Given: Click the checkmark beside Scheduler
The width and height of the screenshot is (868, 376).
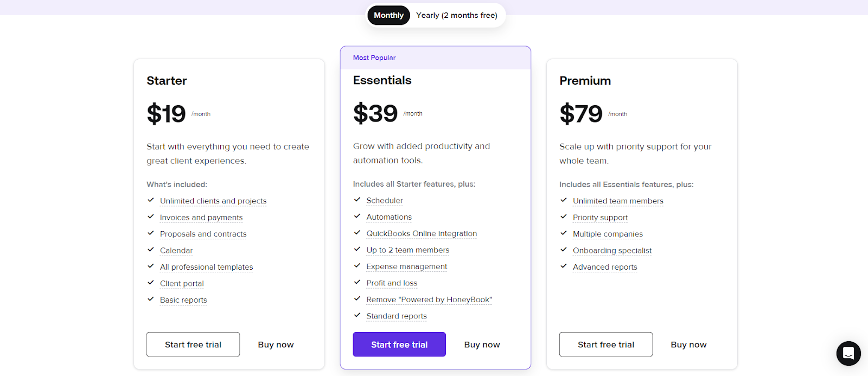Looking at the screenshot, I should [357, 200].
